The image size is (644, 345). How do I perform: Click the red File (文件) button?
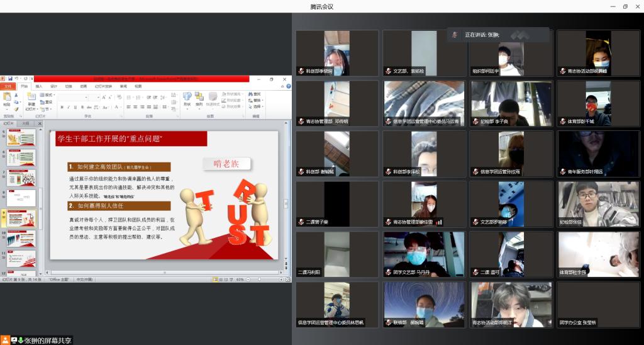8,86
